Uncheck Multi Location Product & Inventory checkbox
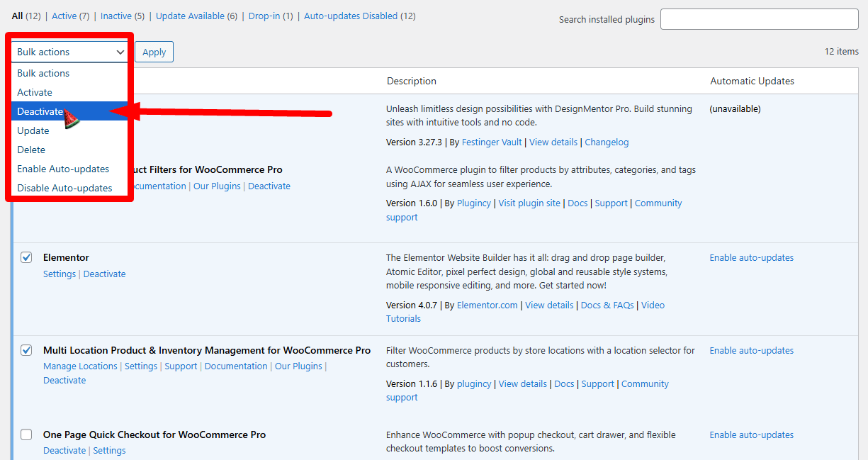Screen dimensions: 868x460 coord(26,350)
